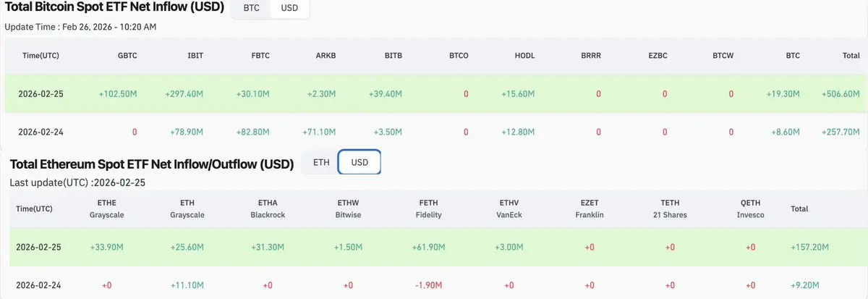Click the GBTC column header
The width and height of the screenshot is (868, 299).
(127, 56)
